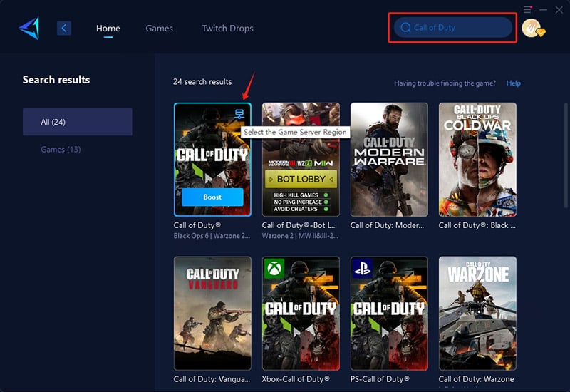Boost the Call of Duty game
The width and height of the screenshot is (570, 392).
[x=212, y=197]
